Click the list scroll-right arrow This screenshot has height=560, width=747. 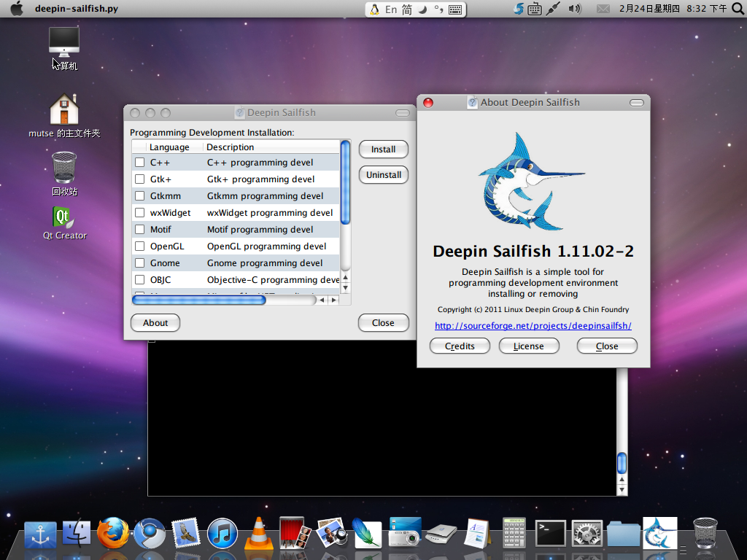click(333, 300)
